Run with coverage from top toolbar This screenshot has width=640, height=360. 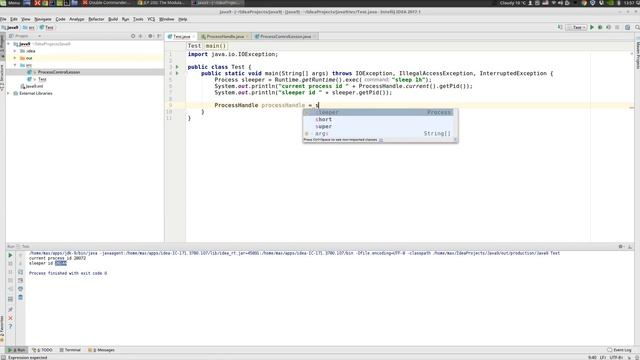608,27
